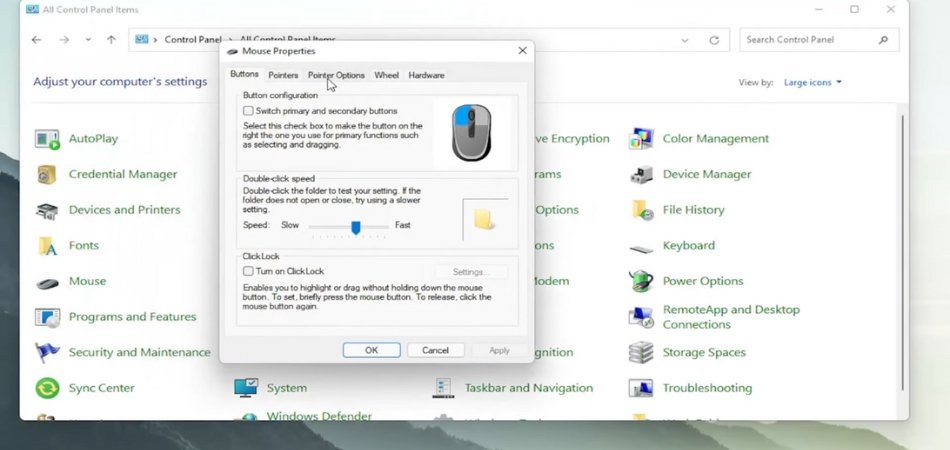
Task: Open the Programs and Features icon
Action: [47, 317]
